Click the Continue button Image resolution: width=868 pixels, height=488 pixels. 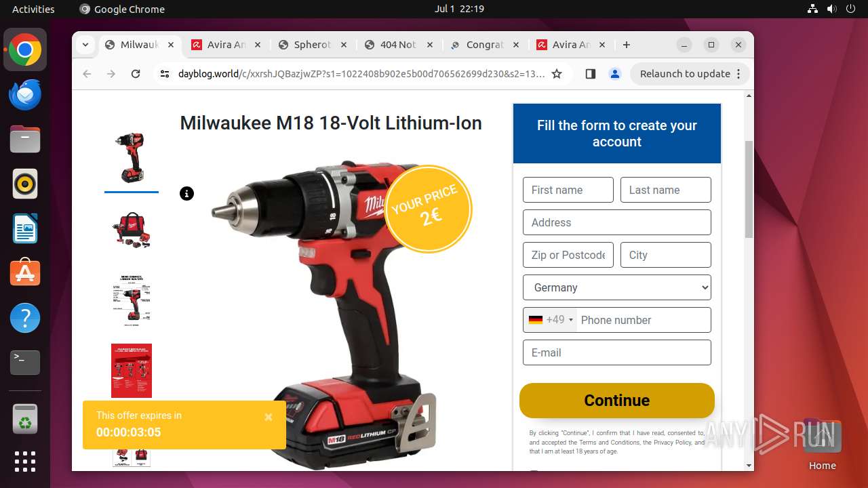617,401
